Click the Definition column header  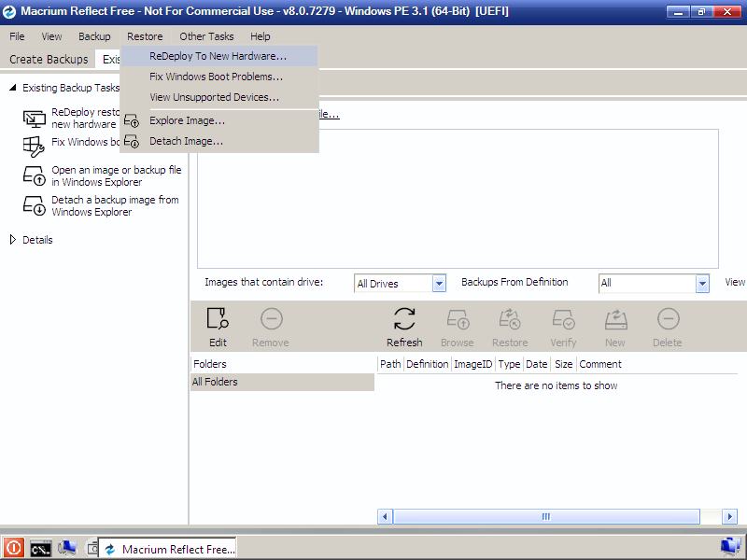[x=428, y=364]
